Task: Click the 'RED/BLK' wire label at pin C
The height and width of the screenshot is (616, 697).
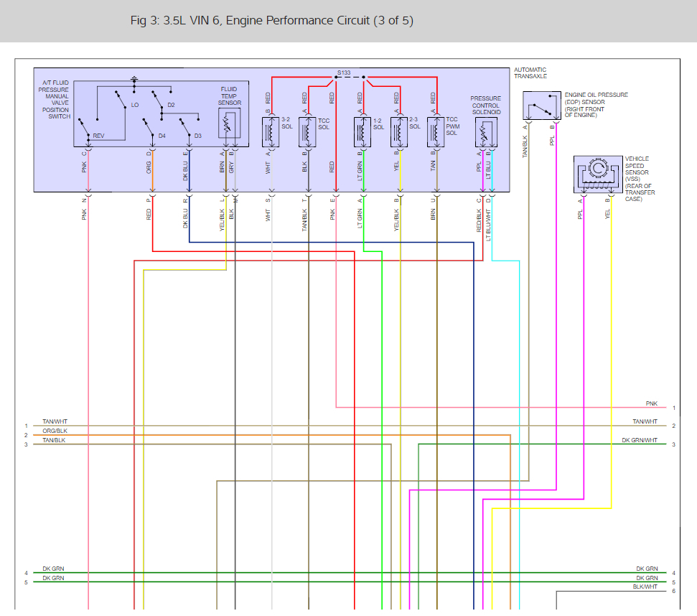Action: point(479,220)
